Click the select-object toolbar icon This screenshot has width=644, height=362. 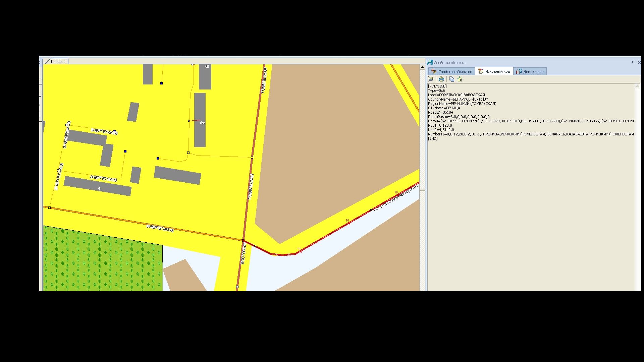[460, 79]
